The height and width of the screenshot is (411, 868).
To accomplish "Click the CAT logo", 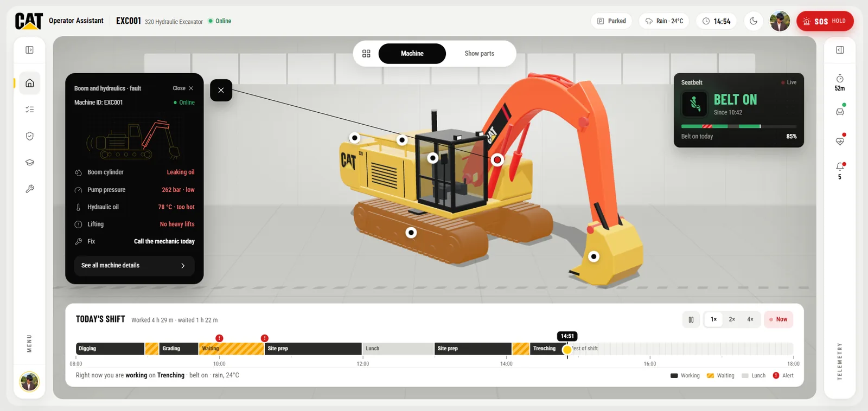I will 29,21.
